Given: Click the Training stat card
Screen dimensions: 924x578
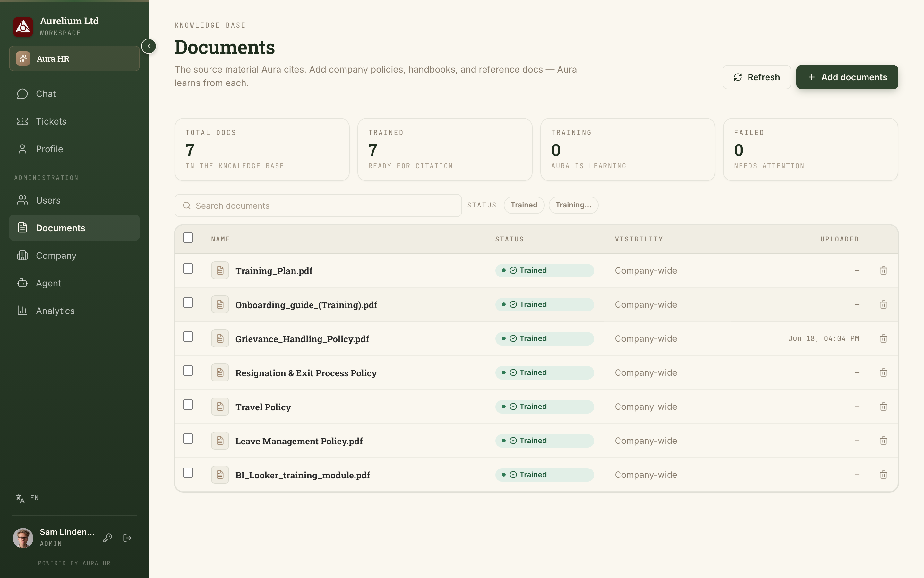Looking at the screenshot, I should (x=627, y=149).
